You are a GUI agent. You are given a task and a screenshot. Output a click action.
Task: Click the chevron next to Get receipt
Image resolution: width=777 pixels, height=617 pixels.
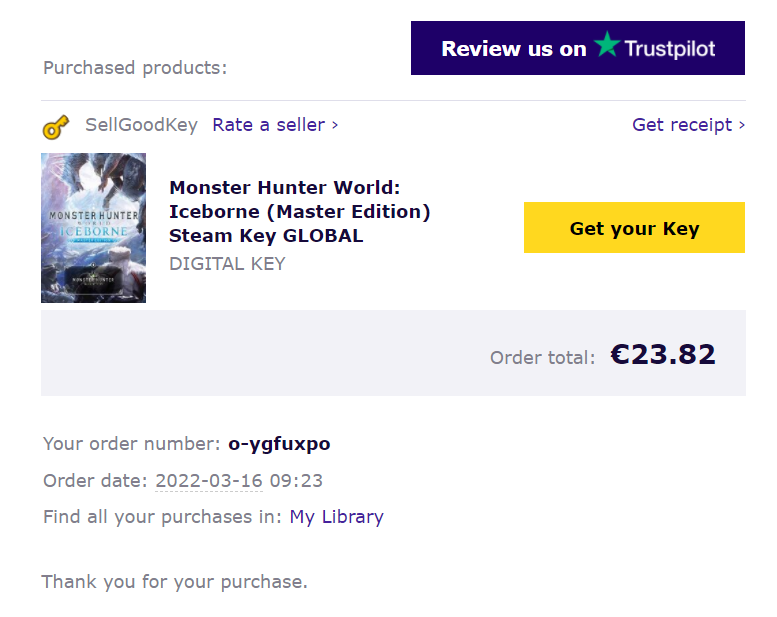[741, 125]
